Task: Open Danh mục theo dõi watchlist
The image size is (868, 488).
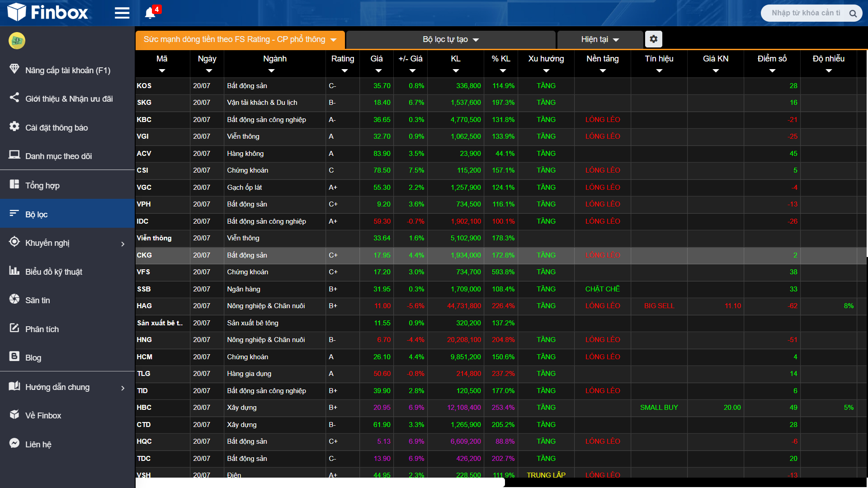Action: point(58,156)
